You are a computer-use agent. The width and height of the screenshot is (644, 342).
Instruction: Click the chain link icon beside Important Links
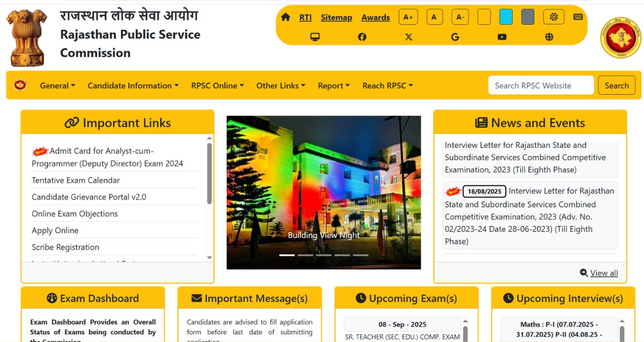click(72, 123)
